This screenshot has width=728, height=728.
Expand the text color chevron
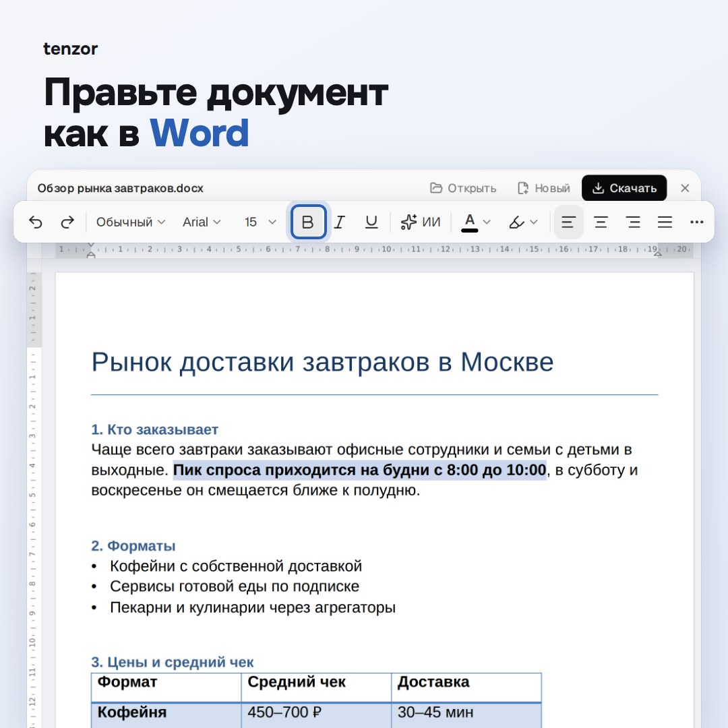[x=487, y=222]
